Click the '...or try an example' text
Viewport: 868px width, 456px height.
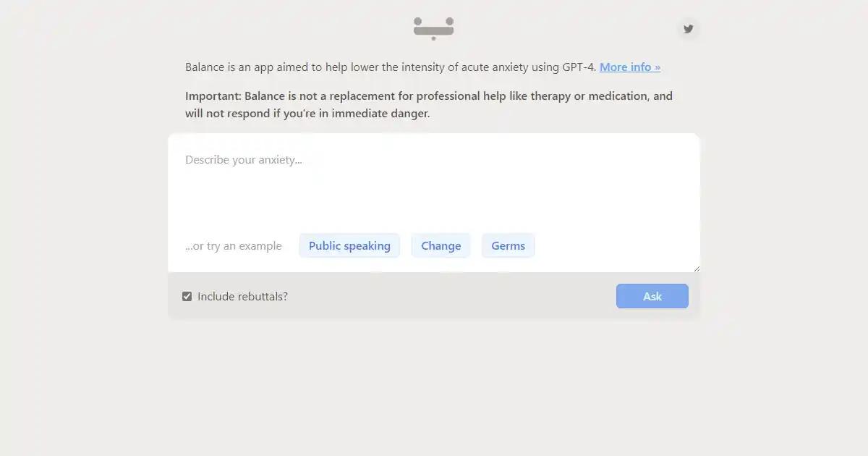pyautogui.click(x=234, y=246)
